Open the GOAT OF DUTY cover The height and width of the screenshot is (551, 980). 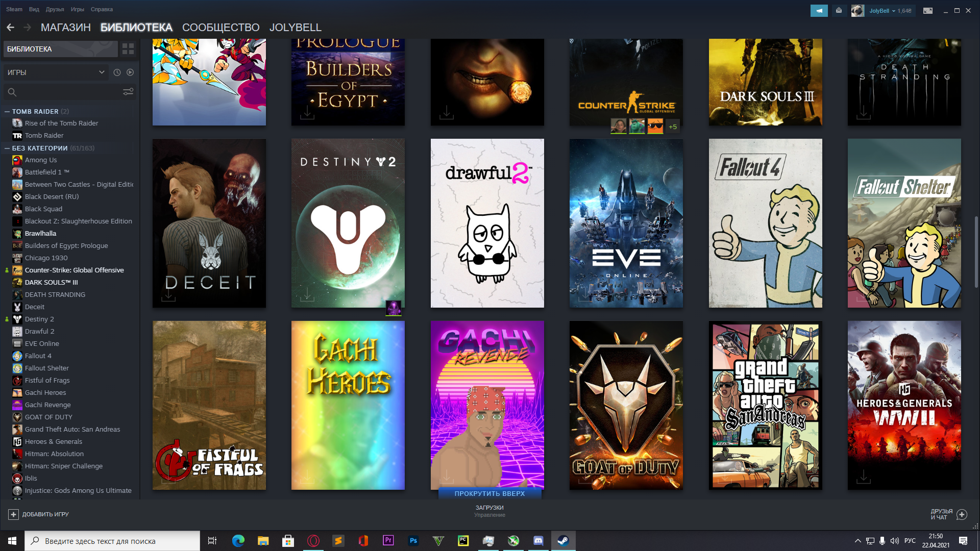(x=626, y=405)
